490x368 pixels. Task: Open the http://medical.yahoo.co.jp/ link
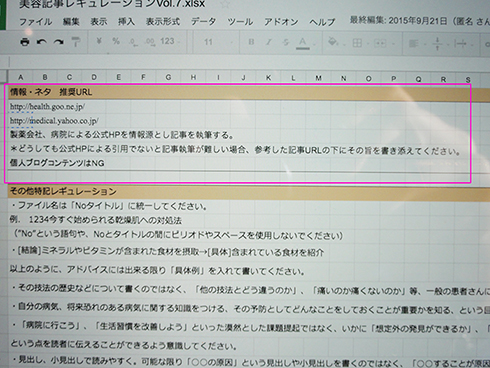[x=54, y=121]
